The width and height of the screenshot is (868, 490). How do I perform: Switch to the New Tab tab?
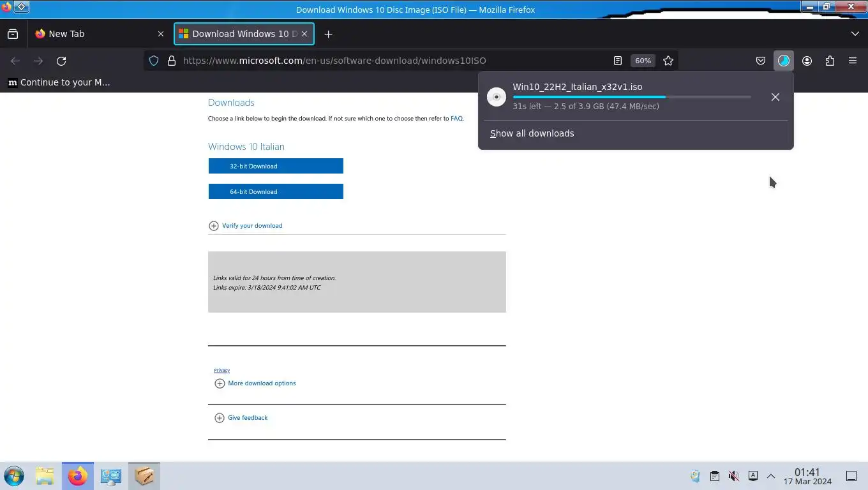click(100, 34)
